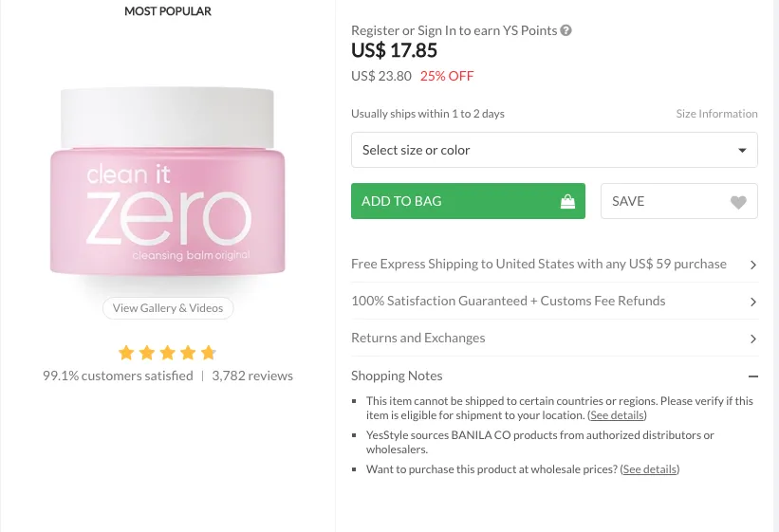
Task: Click See details for wholesale prices
Action: 650,469
